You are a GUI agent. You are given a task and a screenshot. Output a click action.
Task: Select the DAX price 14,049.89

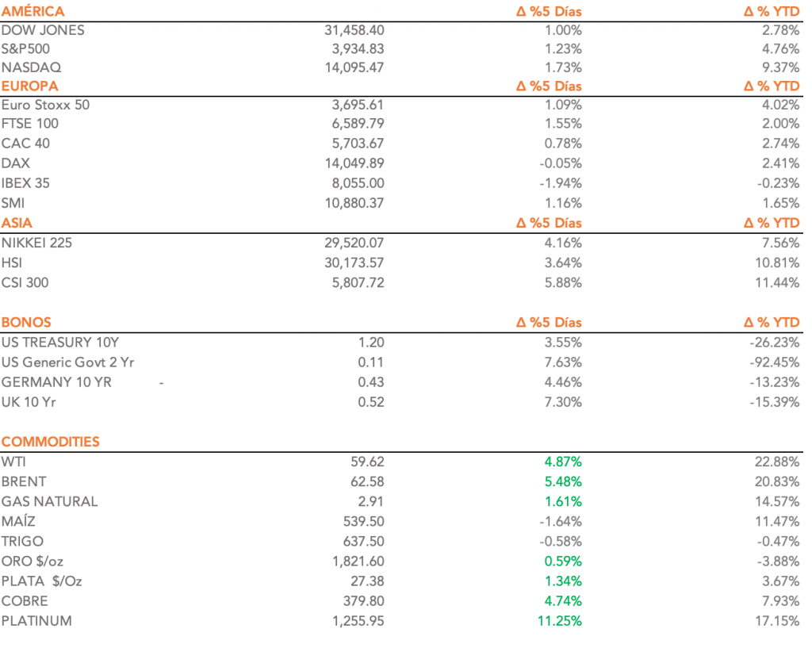click(x=354, y=163)
